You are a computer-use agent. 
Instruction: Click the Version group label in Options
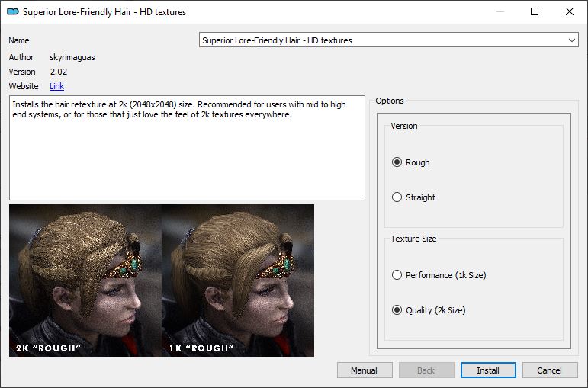click(x=404, y=126)
